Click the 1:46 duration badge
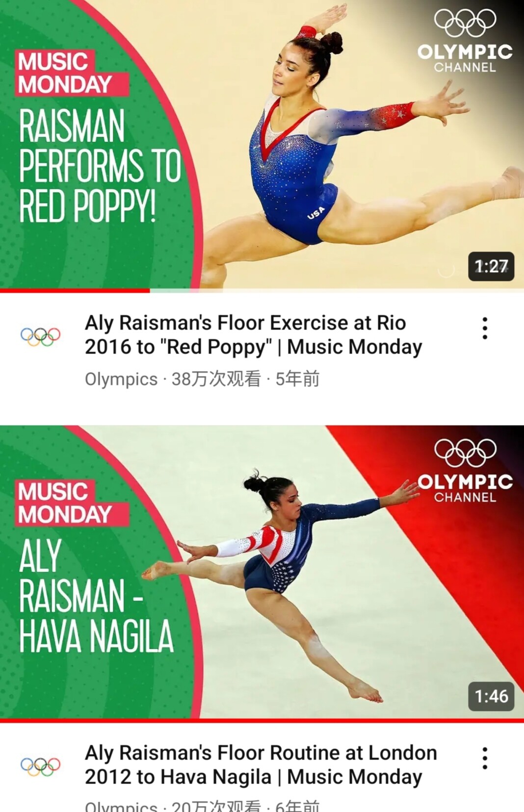 click(x=491, y=696)
